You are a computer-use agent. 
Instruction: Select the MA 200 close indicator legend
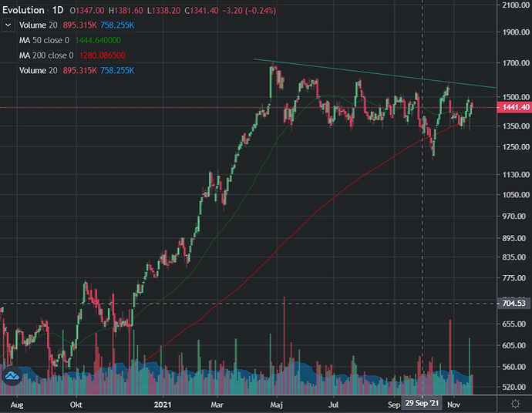click(46, 55)
